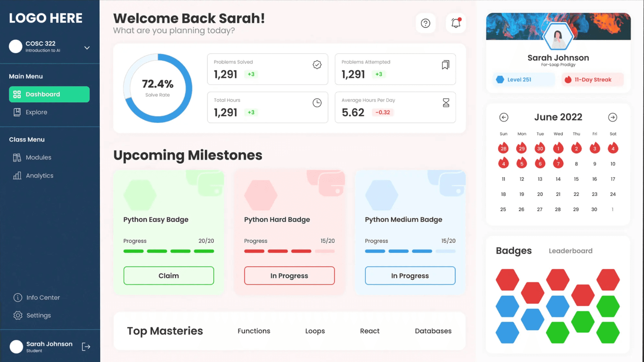Go to the previous month in the calendar
Image resolution: width=644 pixels, height=362 pixels.
504,117
